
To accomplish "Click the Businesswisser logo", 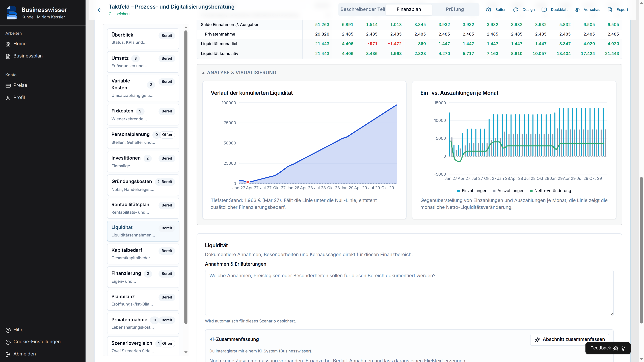I will 12,13.
